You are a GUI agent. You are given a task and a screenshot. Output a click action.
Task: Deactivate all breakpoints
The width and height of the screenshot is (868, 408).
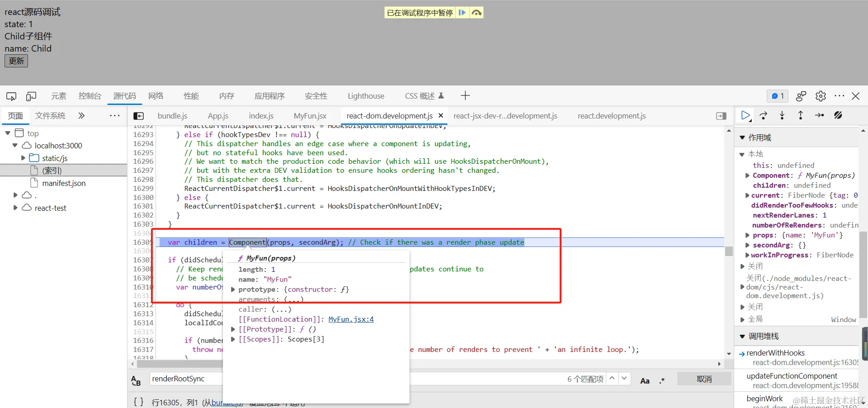point(838,115)
